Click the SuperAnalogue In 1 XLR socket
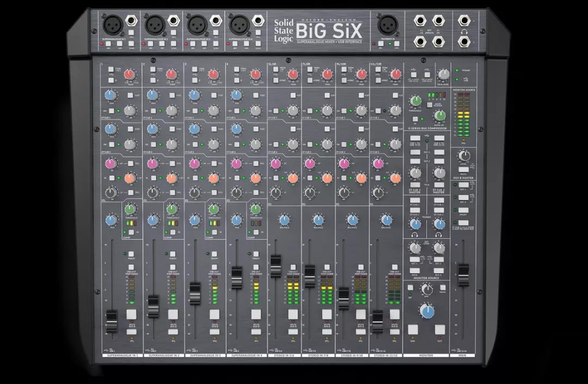Screen dimensions: 588x384 click(113, 25)
